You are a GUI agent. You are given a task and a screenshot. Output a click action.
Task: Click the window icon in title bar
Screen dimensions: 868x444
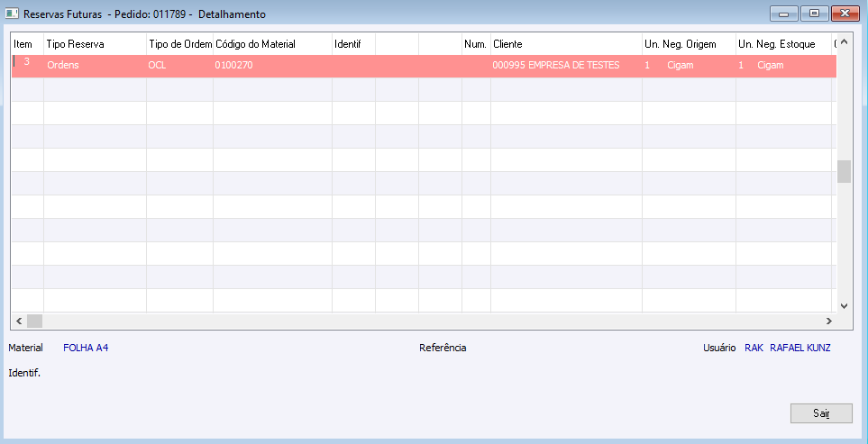click(x=12, y=14)
